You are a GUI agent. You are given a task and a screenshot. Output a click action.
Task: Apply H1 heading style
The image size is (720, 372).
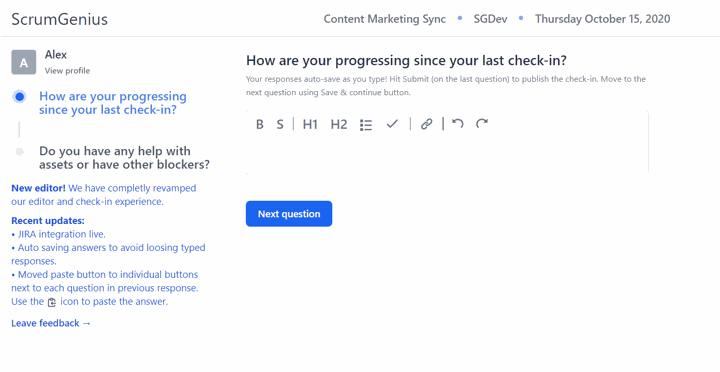tap(310, 124)
